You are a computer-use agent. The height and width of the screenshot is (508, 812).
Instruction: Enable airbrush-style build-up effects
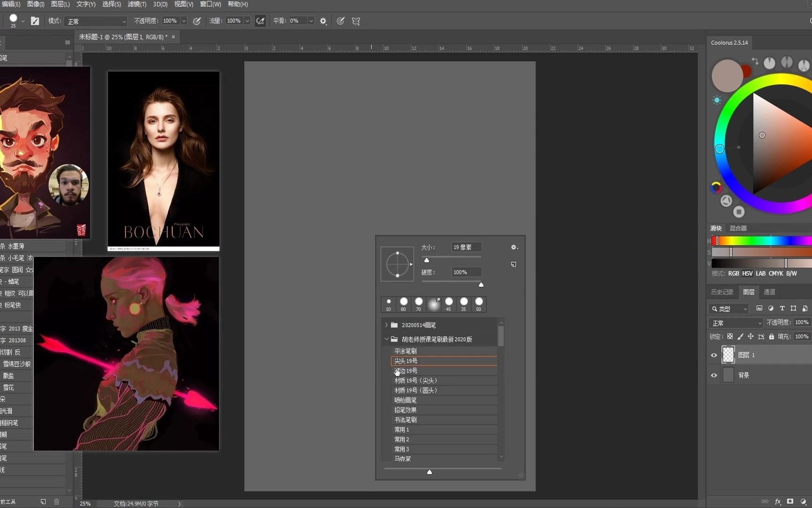tap(260, 21)
